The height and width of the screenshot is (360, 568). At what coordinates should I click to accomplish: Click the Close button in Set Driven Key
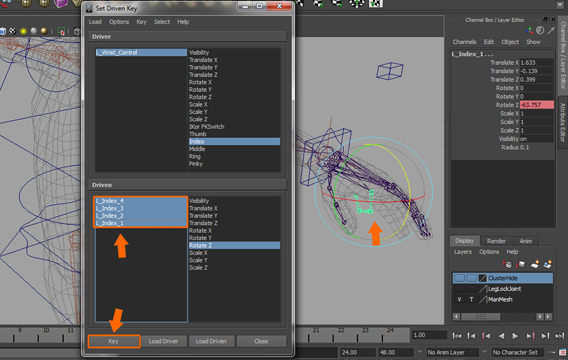click(x=261, y=342)
